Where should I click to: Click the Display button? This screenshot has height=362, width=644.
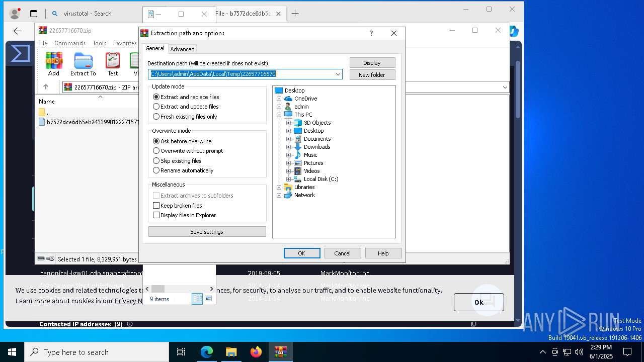(x=372, y=63)
